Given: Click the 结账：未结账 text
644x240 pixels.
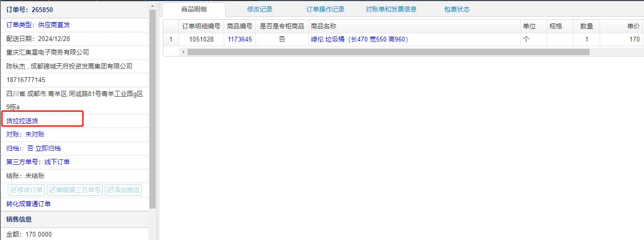Looking at the screenshot, I should (26, 176).
